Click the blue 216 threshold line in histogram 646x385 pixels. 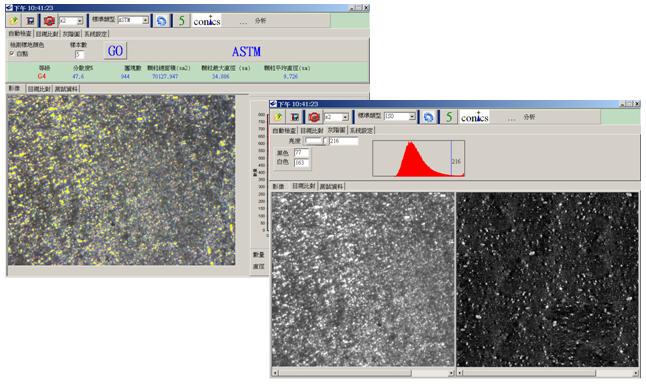[451, 158]
